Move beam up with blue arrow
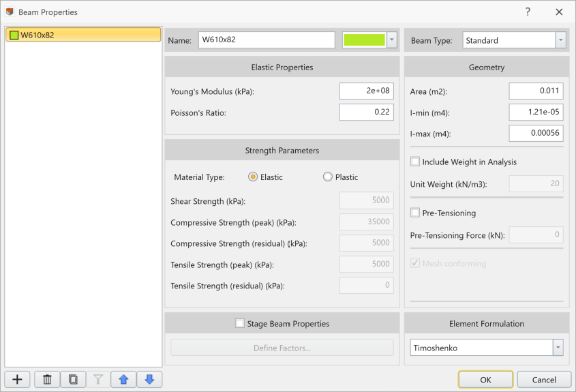Image resolution: width=576 pixels, height=392 pixels. [123, 379]
